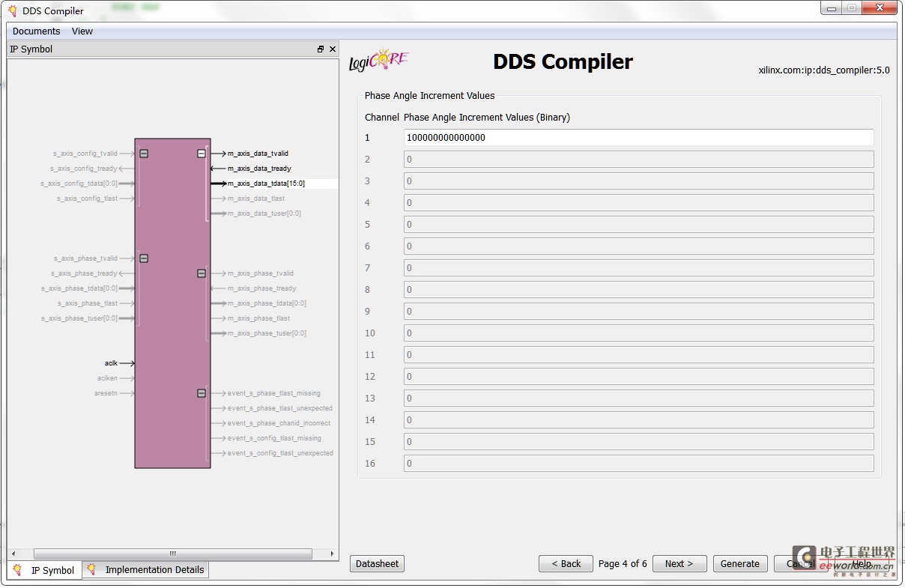Undock the IP Symbol panel

tap(321, 49)
